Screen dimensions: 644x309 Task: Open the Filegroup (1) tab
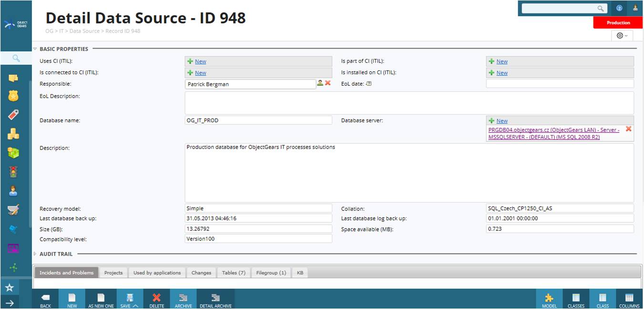tap(271, 273)
